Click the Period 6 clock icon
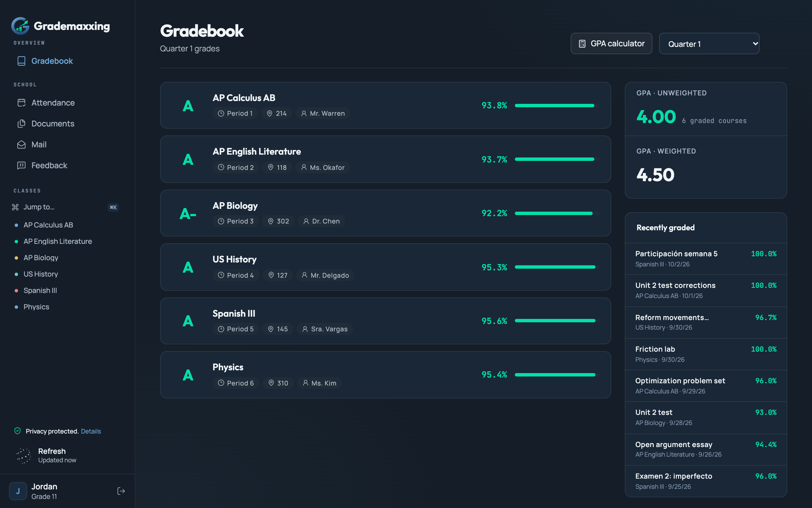The height and width of the screenshot is (508, 812). point(221,383)
